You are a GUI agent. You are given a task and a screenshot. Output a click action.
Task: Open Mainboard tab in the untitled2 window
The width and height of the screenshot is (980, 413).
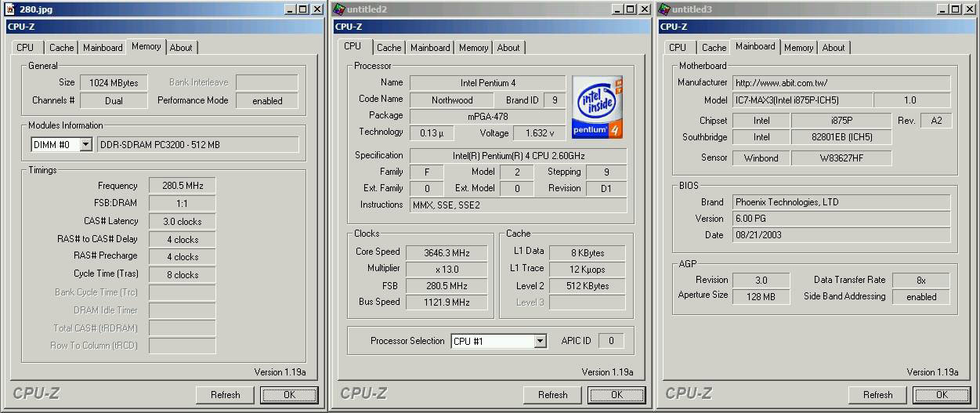[x=430, y=48]
